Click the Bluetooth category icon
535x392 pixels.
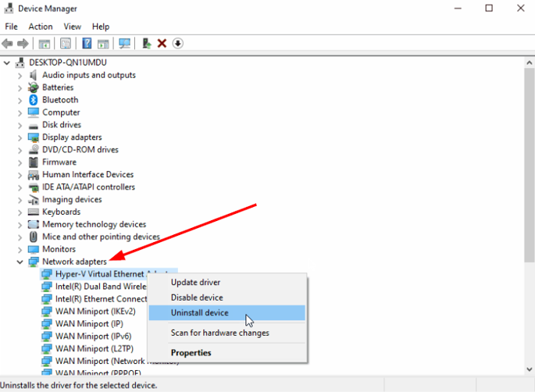pyautogui.click(x=34, y=100)
